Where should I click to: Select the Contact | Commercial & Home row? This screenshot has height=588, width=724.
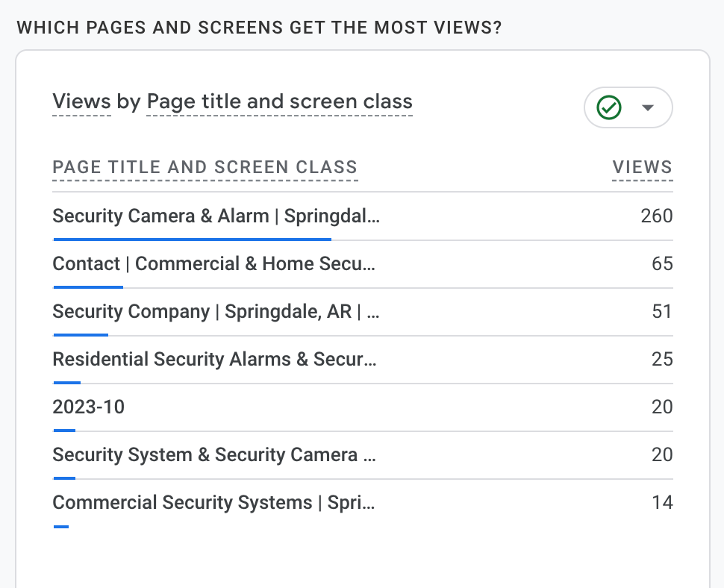[213, 264]
